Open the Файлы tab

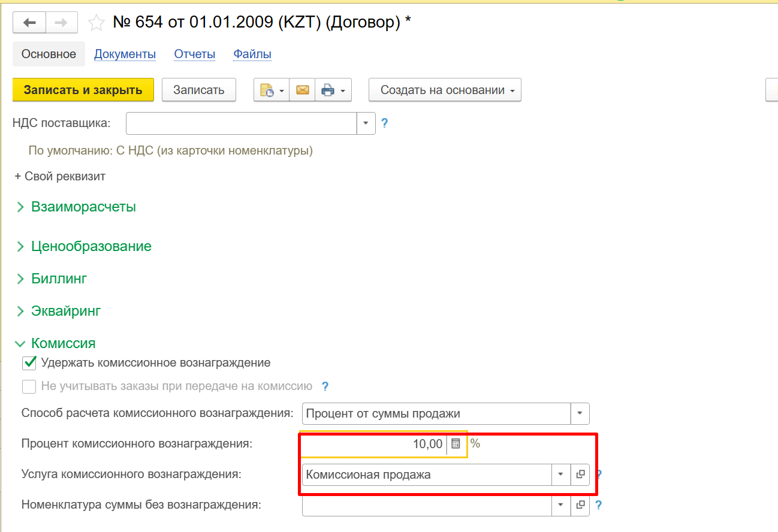[252, 54]
